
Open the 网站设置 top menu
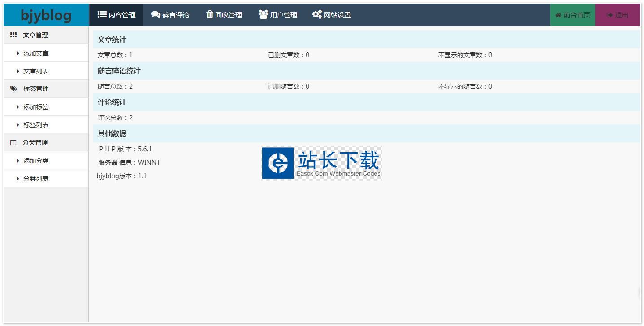[337, 15]
